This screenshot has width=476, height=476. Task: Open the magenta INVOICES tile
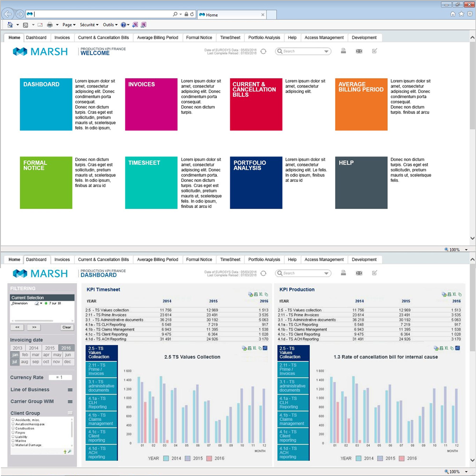pos(151,104)
